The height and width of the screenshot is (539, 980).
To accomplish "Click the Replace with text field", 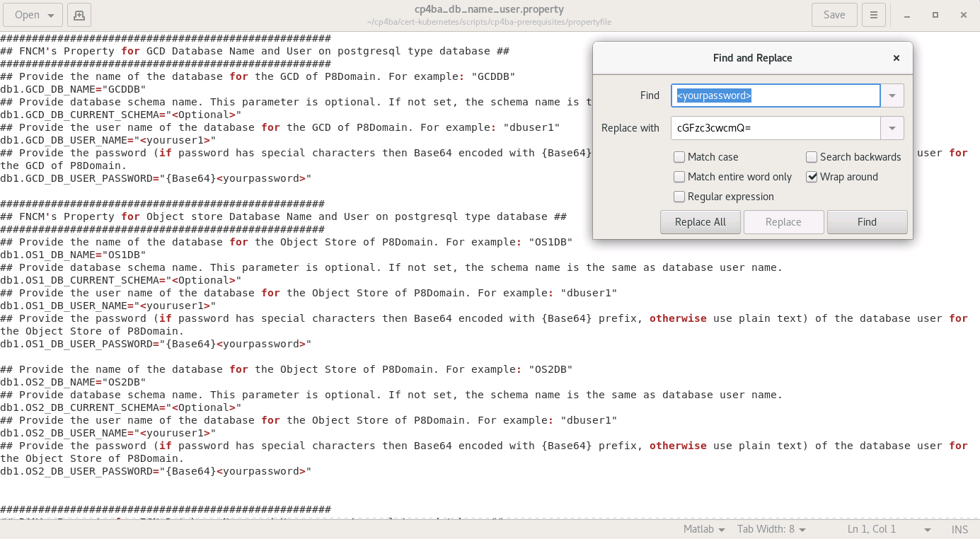I will (776, 128).
